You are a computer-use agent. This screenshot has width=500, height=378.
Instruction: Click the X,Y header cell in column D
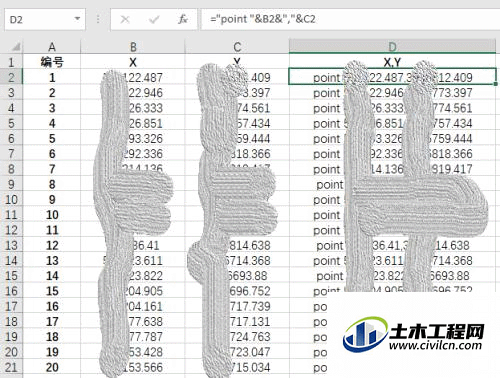[x=392, y=62]
